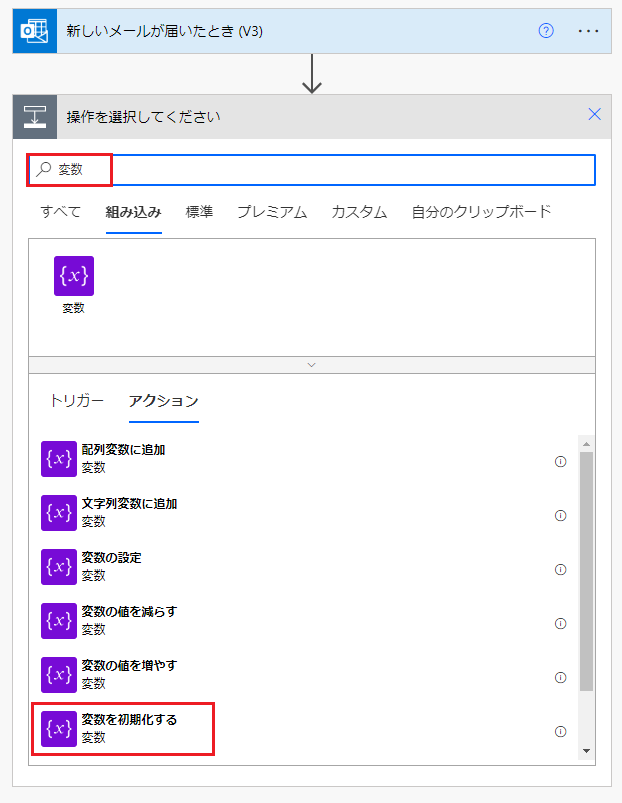Open the 変数 connector icon
The image size is (622, 803).
(x=73, y=276)
